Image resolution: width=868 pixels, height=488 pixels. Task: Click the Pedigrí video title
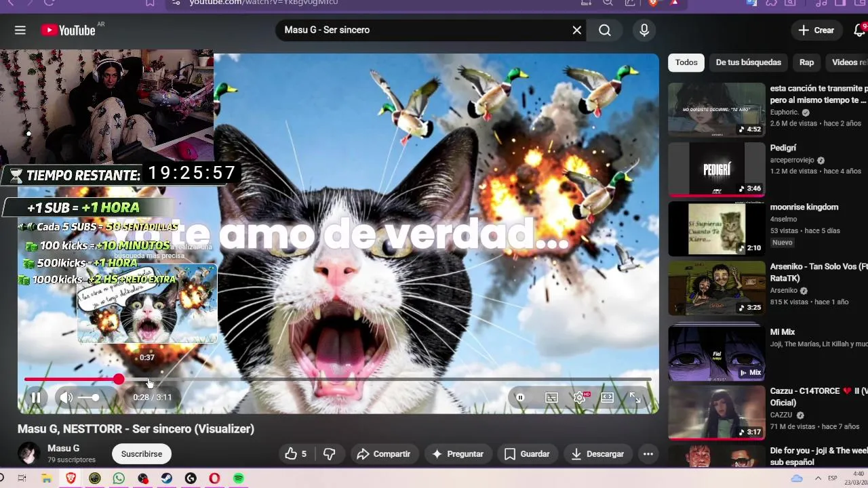coord(783,148)
